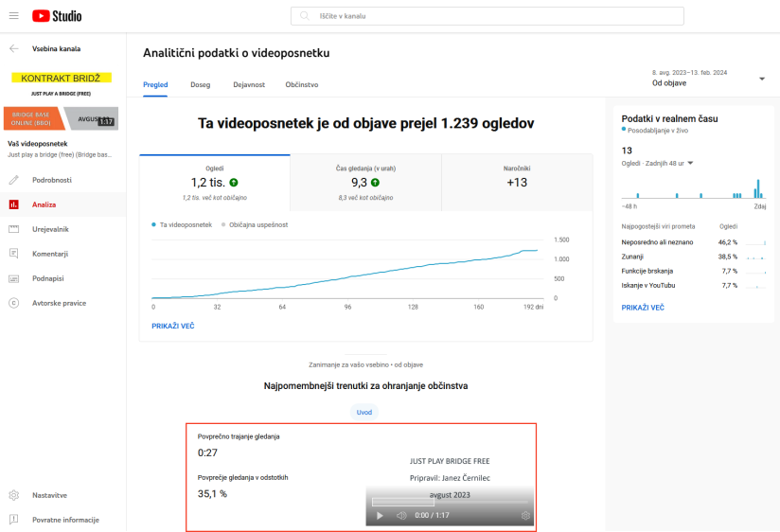Click Povratne informacije feedback icon

click(x=14, y=520)
